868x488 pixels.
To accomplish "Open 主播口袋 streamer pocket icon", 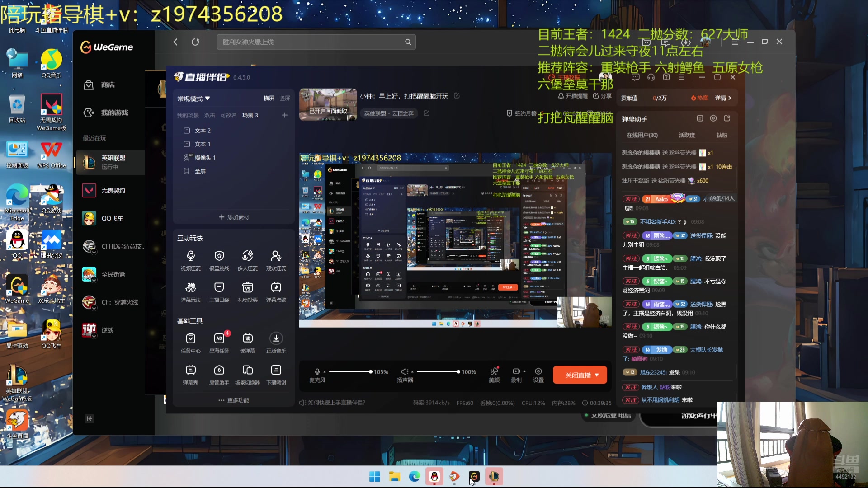I will click(219, 292).
